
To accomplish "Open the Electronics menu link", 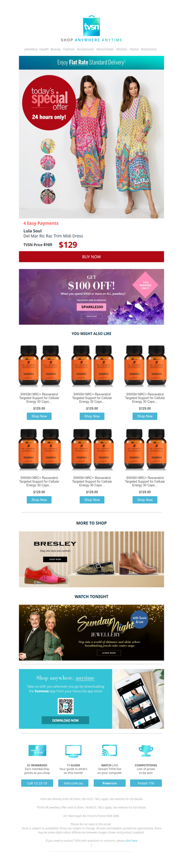I will pyautogui.click(x=149, y=49).
